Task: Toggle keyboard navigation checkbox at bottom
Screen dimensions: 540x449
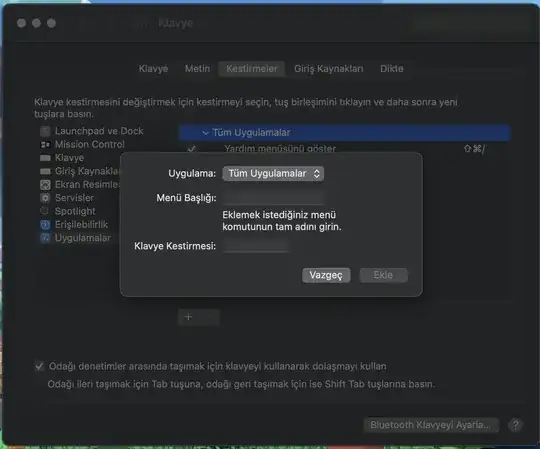Action: [x=39, y=366]
